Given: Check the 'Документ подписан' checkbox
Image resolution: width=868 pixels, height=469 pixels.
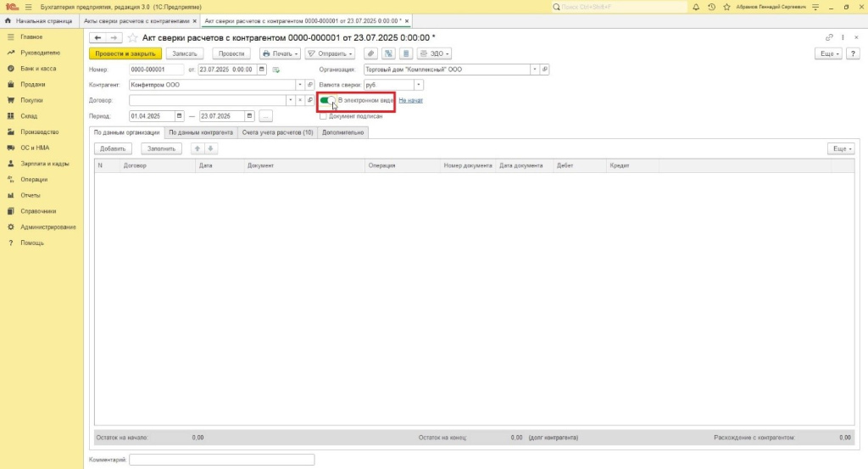Looking at the screenshot, I should tap(323, 115).
